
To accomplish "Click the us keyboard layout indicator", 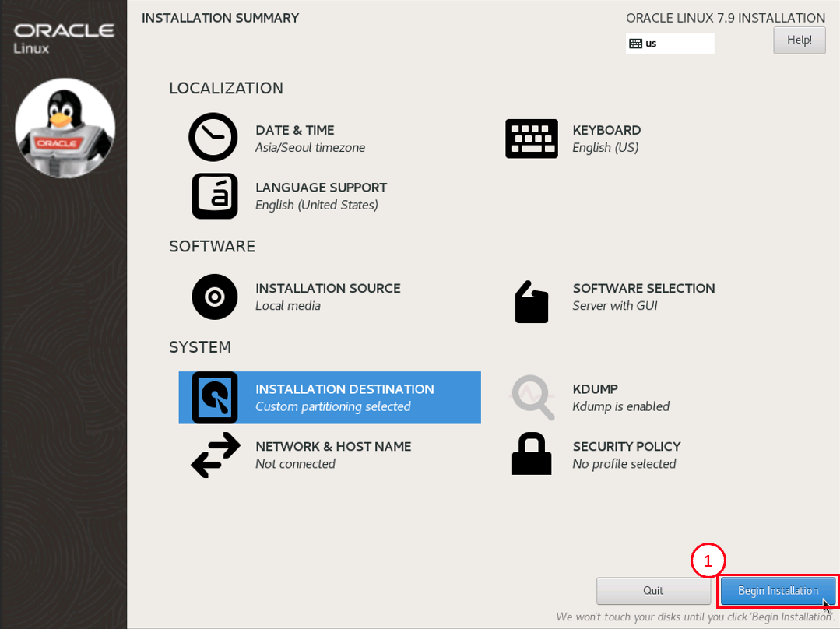I will click(x=670, y=44).
